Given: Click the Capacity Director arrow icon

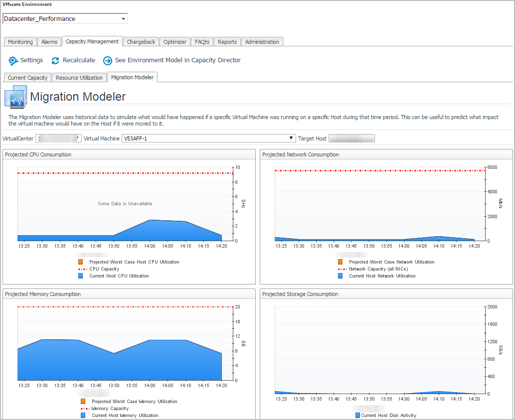Looking at the screenshot, I should coord(108,60).
